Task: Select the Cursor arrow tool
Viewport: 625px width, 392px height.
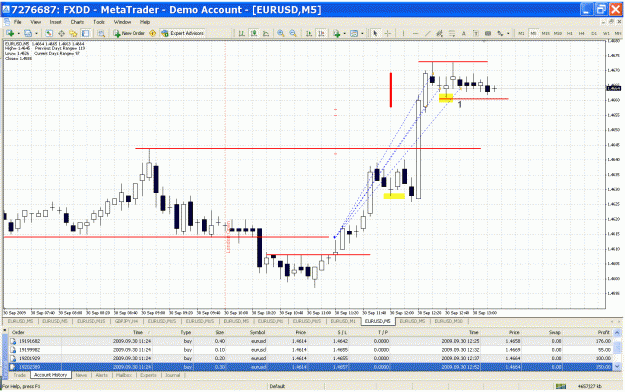Action: click(375, 33)
